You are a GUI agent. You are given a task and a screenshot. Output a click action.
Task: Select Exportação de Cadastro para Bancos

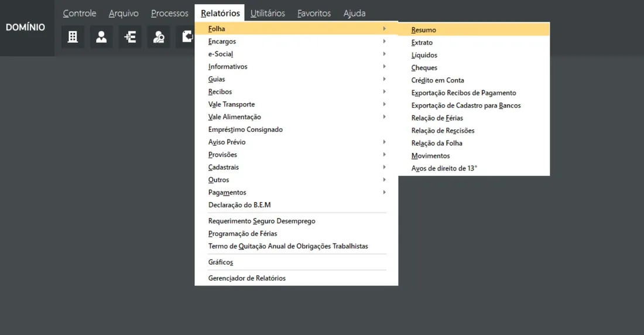tap(474, 105)
